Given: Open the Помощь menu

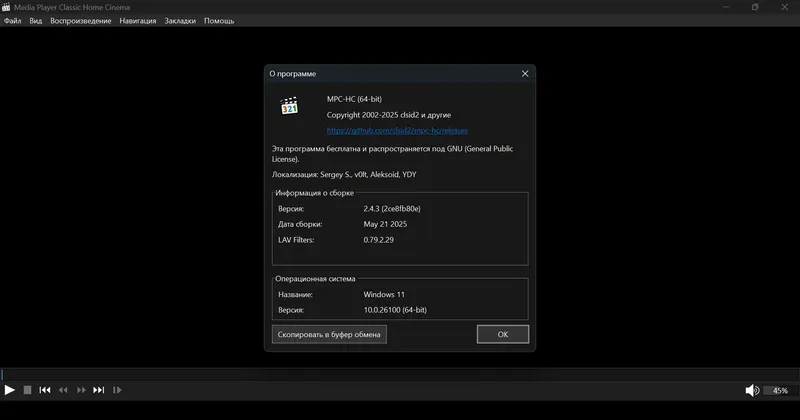Looking at the screenshot, I should 219,21.
